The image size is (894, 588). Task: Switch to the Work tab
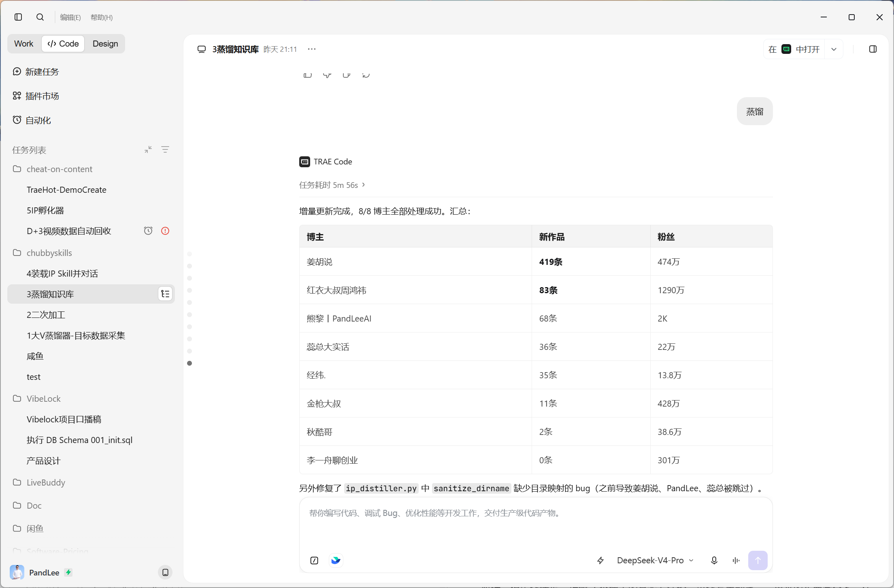24,44
